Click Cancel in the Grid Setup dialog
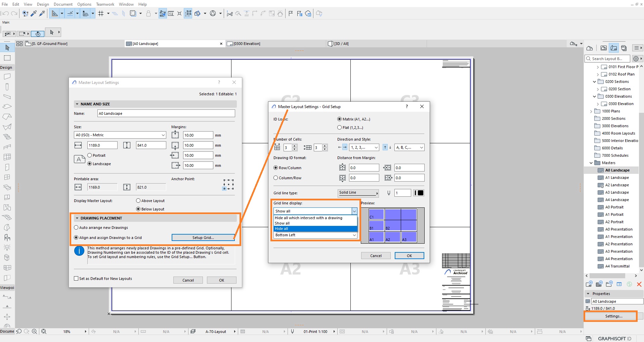Screen dimensions: 644x342 (x=376, y=256)
